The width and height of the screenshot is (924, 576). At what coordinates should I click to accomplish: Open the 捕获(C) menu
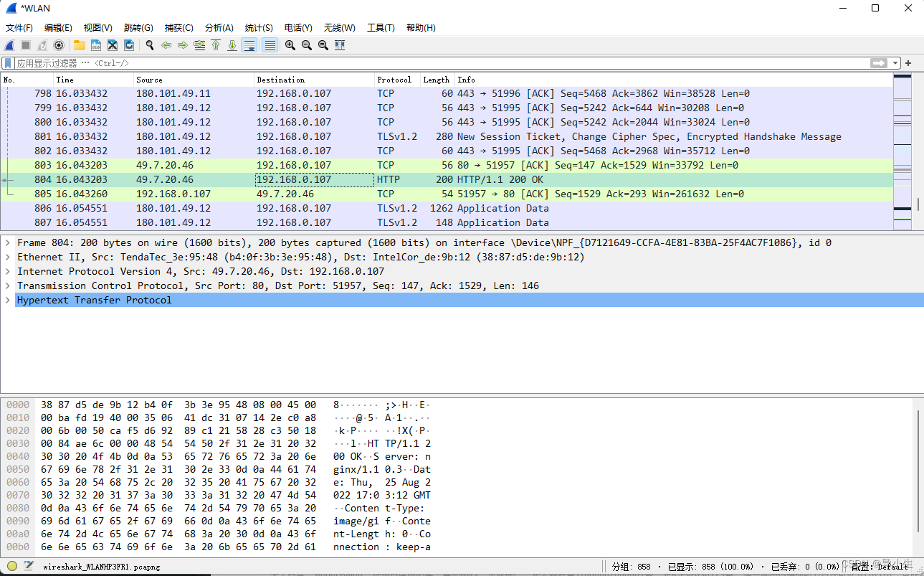tap(179, 28)
